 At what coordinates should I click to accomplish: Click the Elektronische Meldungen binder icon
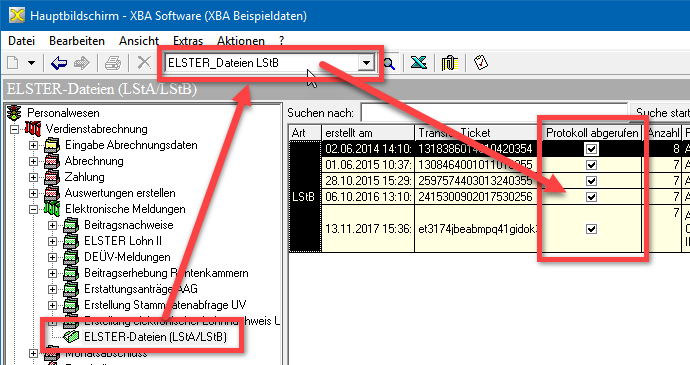52,209
